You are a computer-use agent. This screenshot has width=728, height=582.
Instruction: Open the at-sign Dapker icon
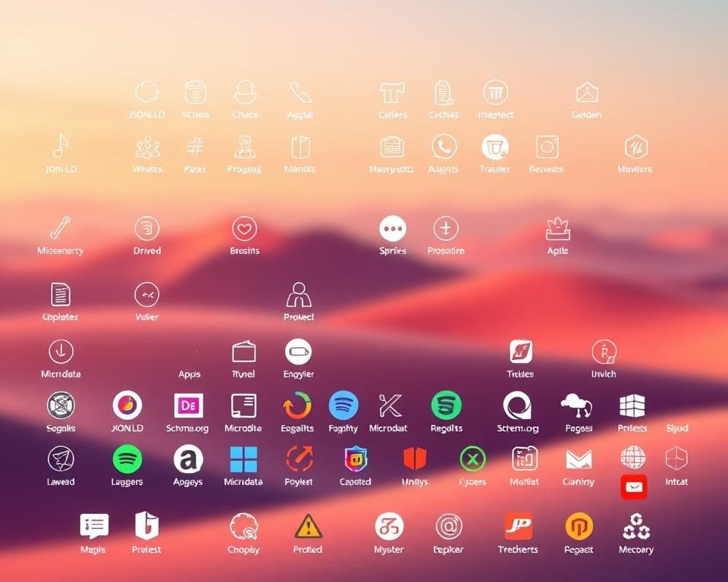448,527
